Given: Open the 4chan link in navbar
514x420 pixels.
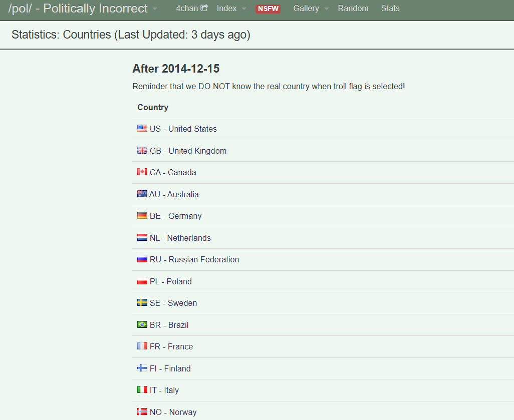Looking at the screenshot, I should click(x=187, y=8).
